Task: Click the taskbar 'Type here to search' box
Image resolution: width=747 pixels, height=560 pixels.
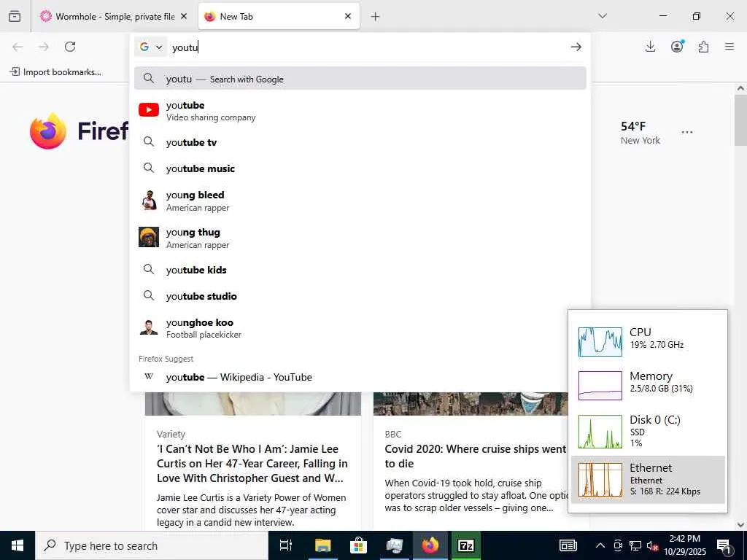Action: click(x=152, y=545)
